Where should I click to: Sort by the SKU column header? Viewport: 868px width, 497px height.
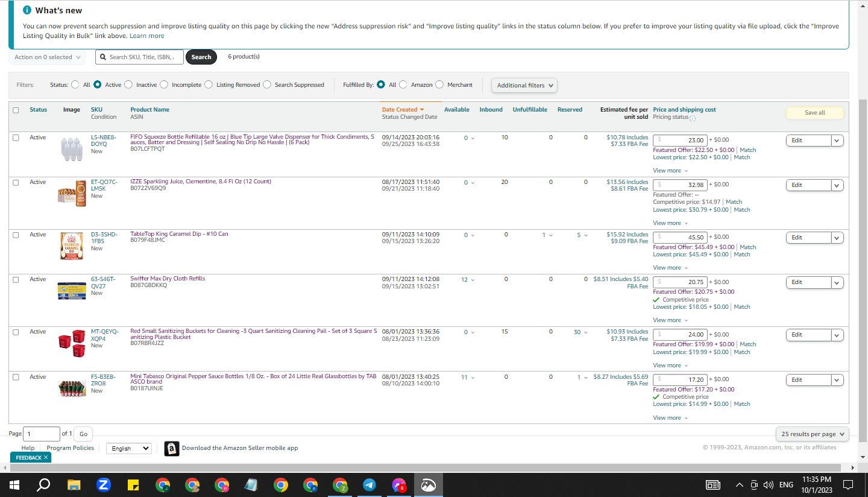[x=96, y=110]
